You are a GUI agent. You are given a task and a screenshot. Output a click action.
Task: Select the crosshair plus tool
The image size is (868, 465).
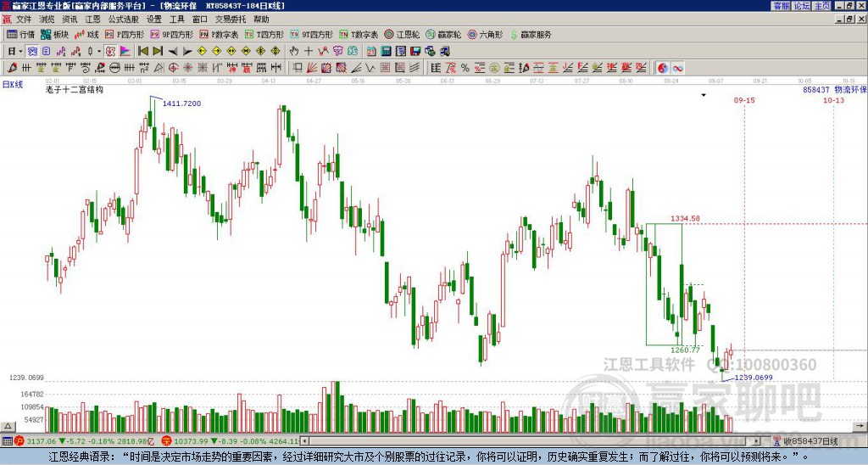pos(309,51)
